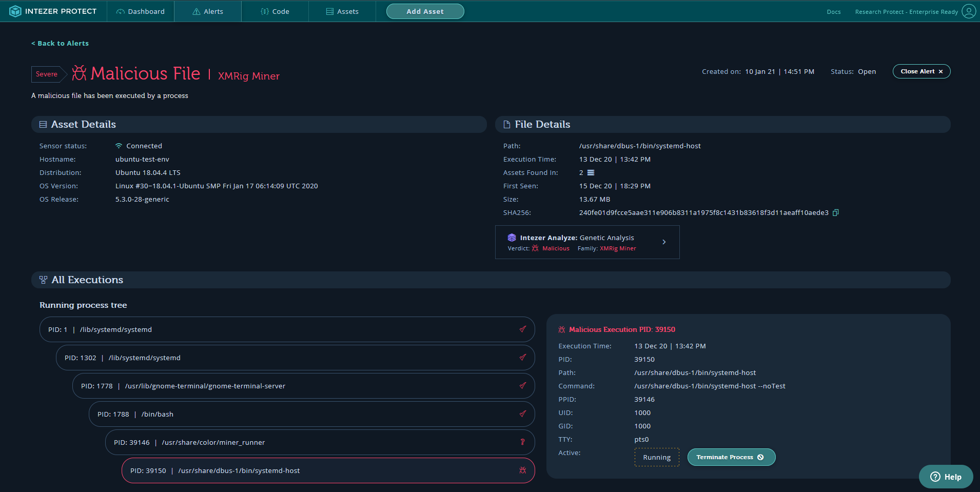Image resolution: width=980 pixels, height=492 pixels.
Task: Terminate the malicious process
Action: (x=731, y=457)
